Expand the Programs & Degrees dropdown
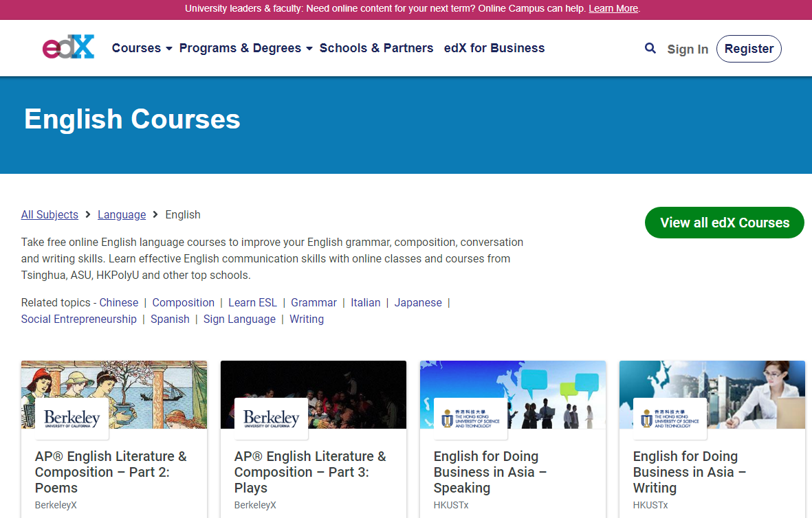The height and width of the screenshot is (518, 812). 246,48
